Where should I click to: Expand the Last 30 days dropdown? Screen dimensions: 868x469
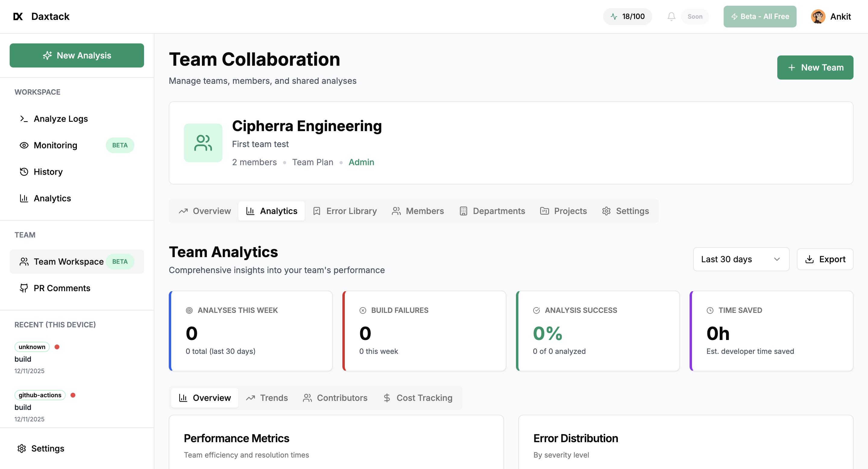point(741,259)
